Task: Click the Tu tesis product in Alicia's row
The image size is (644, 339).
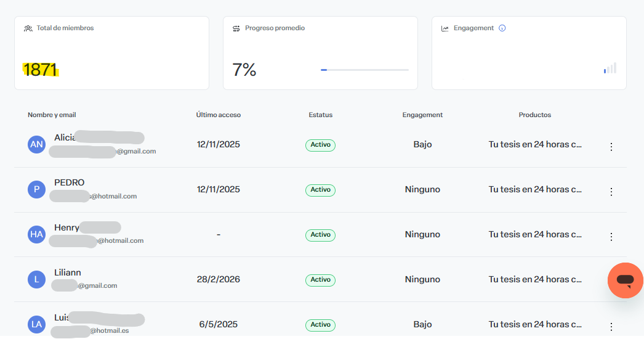Action: (535, 144)
